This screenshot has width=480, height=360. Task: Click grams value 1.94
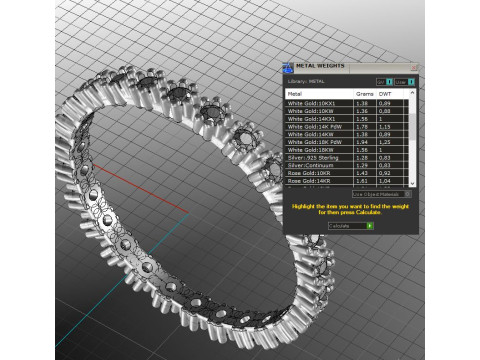point(362,142)
